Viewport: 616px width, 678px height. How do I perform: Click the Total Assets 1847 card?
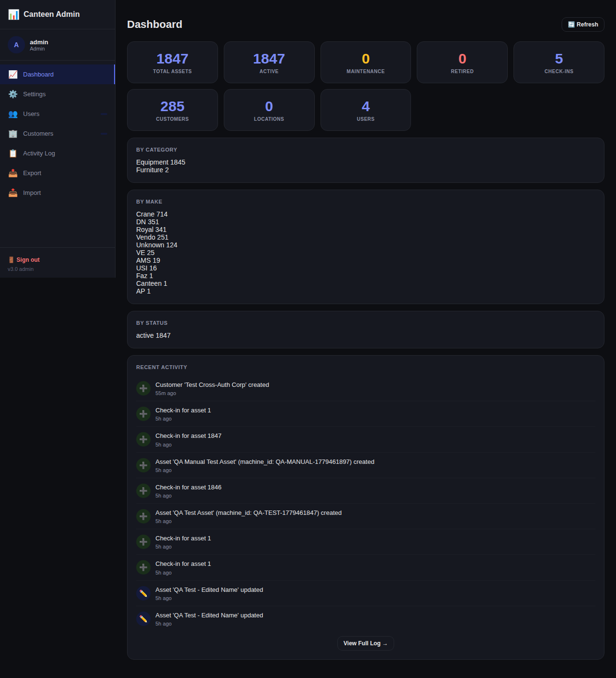[x=172, y=62]
